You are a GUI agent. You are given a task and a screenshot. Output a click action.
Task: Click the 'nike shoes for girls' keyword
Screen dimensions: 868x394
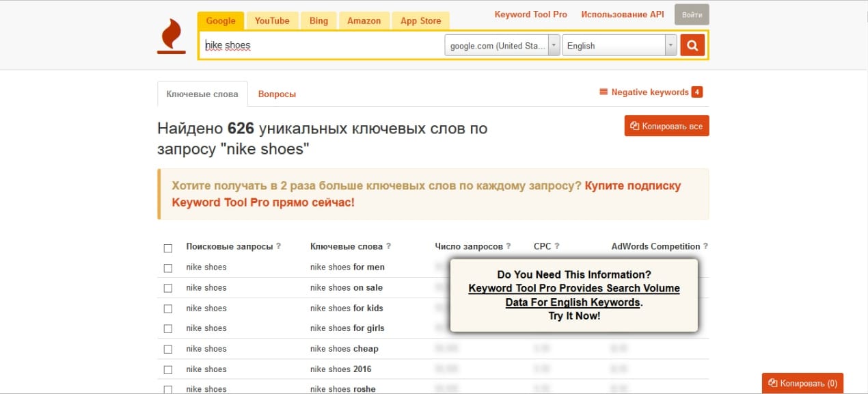coord(347,328)
